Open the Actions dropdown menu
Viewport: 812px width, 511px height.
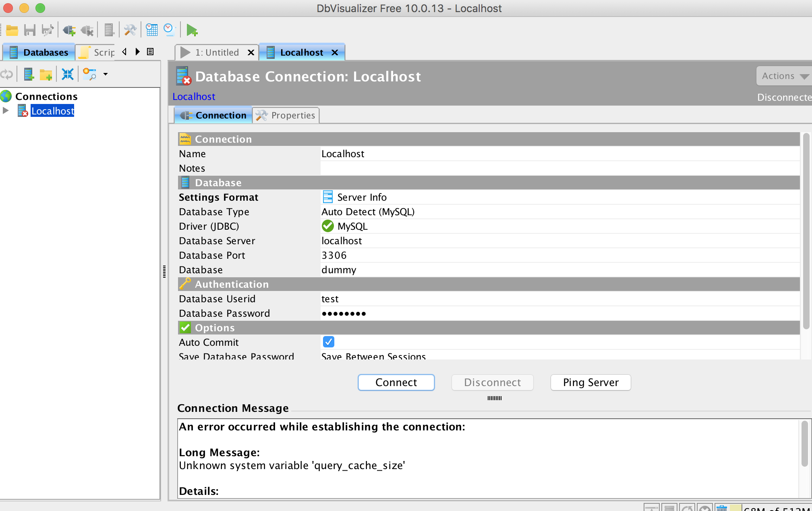(784, 76)
